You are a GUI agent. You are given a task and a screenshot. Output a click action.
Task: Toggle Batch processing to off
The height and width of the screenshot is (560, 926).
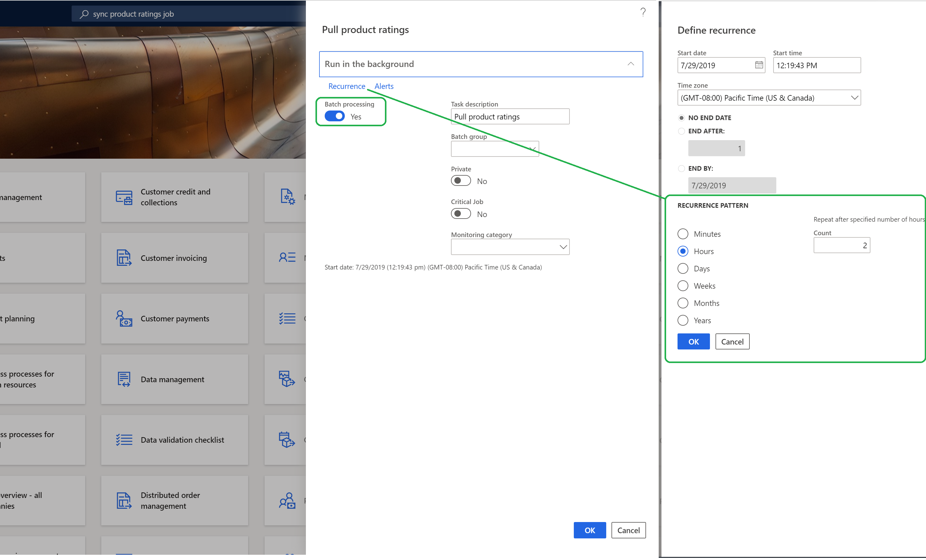pos(333,116)
